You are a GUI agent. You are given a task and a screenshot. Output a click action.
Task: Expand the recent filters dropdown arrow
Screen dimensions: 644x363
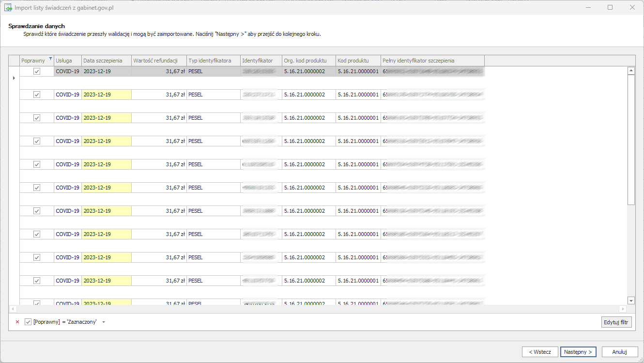(x=104, y=322)
